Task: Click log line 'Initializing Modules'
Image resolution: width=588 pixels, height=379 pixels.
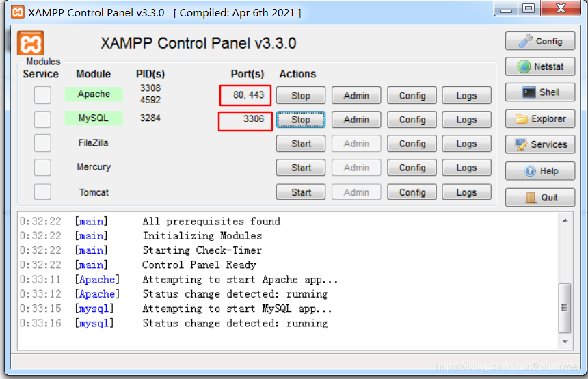Action: click(x=202, y=236)
